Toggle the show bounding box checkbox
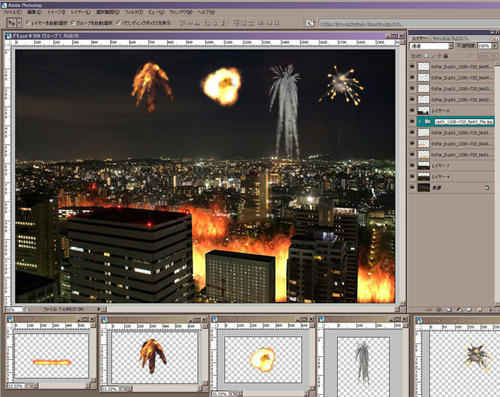This screenshot has height=397, width=500. point(118,23)
